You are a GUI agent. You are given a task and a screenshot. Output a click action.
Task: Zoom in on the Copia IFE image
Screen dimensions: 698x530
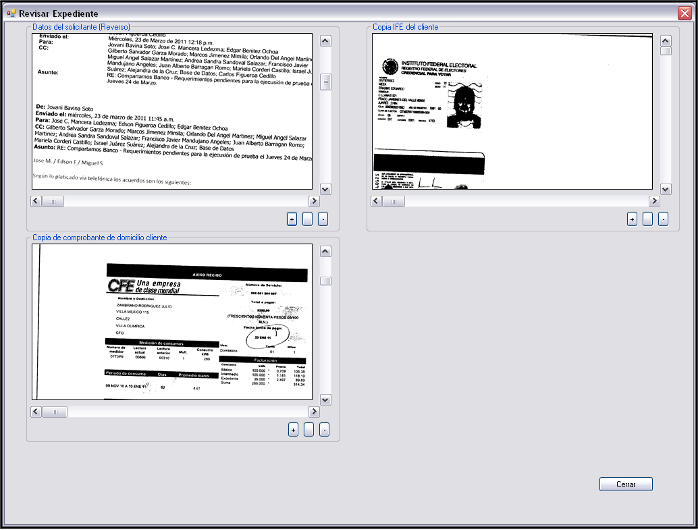[632, 219]
